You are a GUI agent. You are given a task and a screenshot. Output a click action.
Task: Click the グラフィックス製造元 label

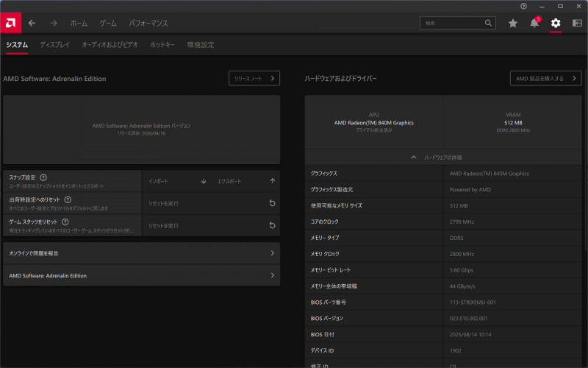(331, 190)
